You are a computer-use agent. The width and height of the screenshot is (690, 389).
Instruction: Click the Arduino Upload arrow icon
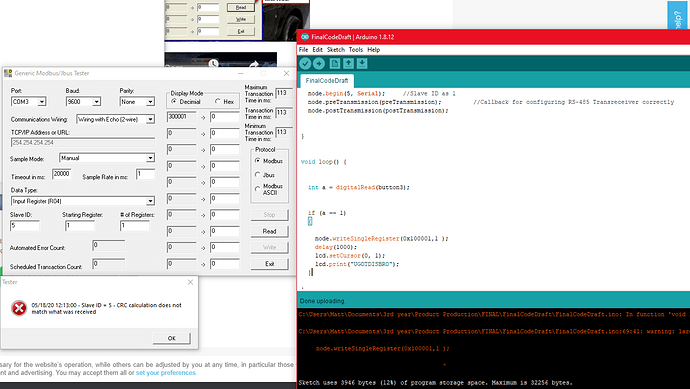[x=319, y=64]
